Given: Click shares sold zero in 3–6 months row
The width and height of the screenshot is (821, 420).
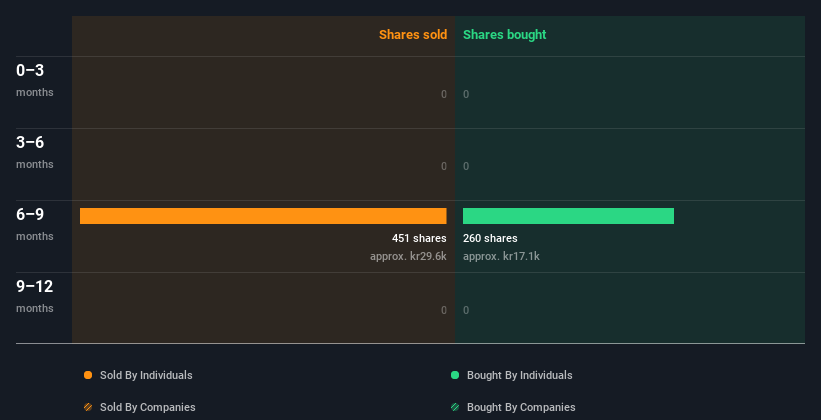Looking at the screenshot, I should click(x=444, y=167).
